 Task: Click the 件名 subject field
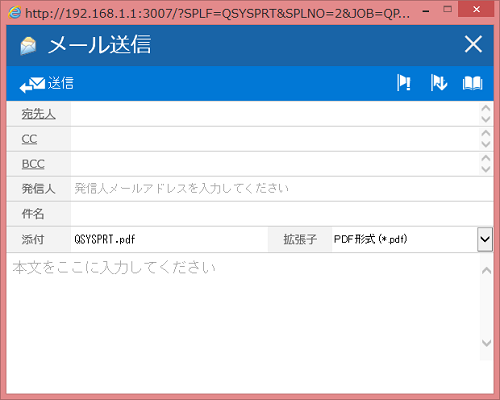pyautogui.click(x=282, y=214)
